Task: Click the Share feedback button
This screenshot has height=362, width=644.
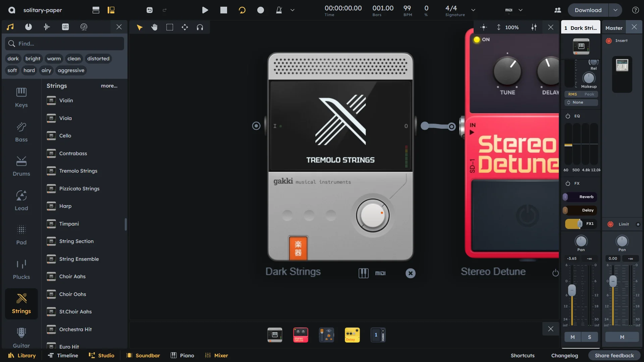Action: (614, 355)
